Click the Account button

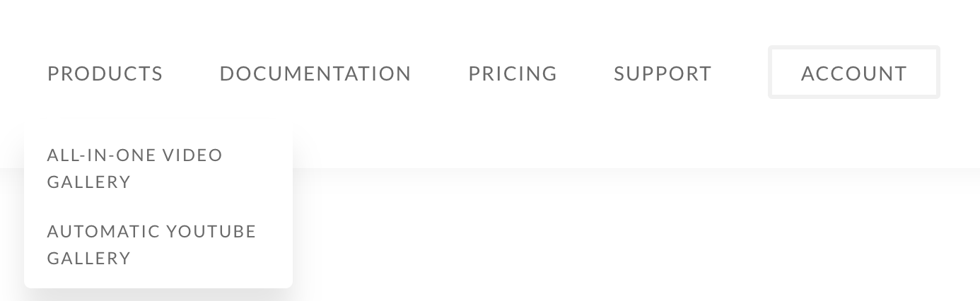tap(853, 73)
